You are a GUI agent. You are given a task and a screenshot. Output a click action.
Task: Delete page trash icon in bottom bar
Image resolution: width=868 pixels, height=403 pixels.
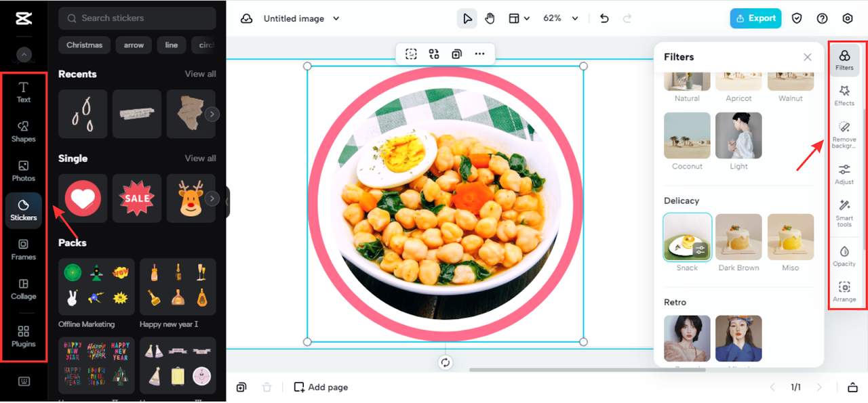(x=267, y=387)
